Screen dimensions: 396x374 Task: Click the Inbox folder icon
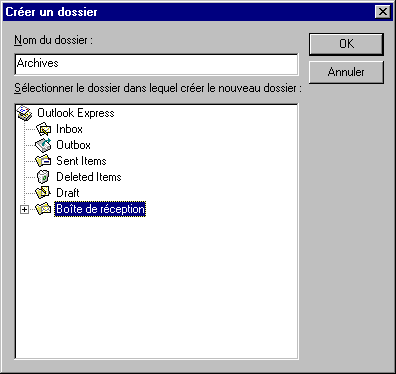click(x=43, y=129)
